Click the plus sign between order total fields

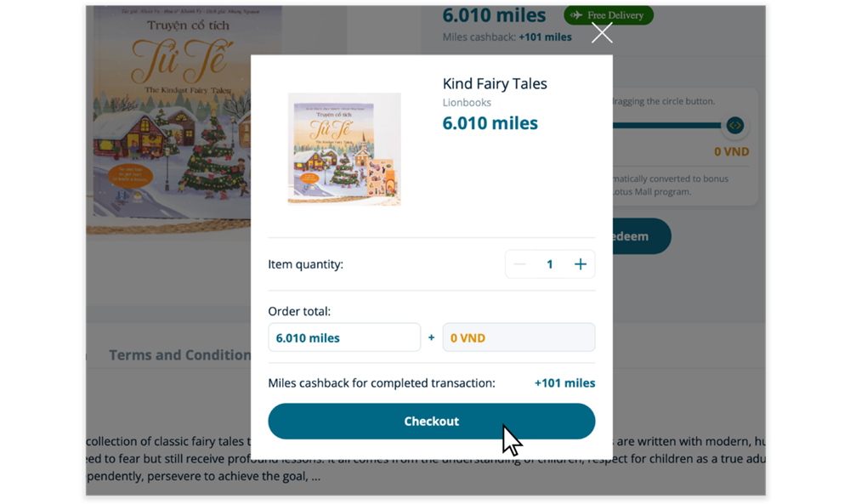[431, 337]
